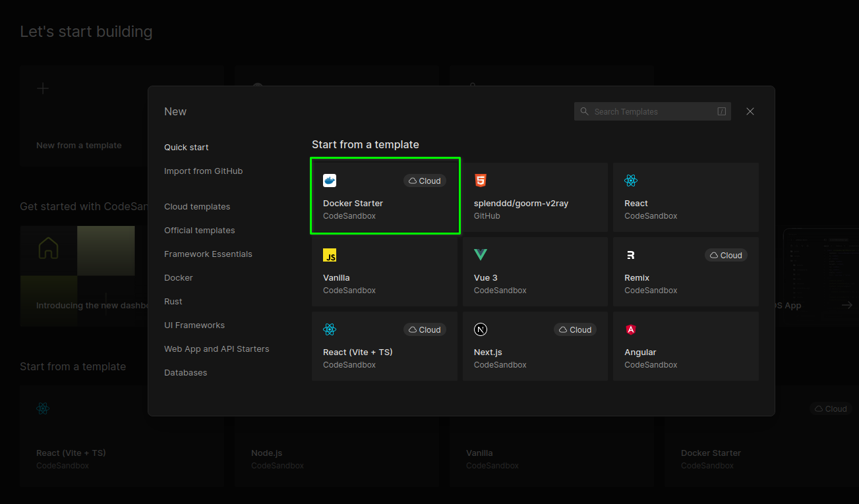
Task: Open Import from GitHub option
Action: click(x=203, y=171)
